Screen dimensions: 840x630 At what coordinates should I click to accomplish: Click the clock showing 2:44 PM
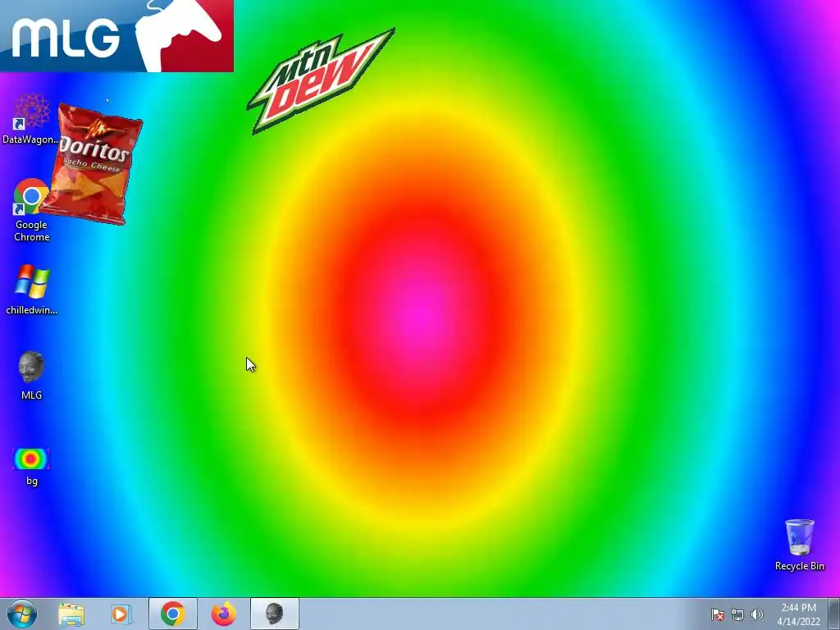(x=798, y=614)
